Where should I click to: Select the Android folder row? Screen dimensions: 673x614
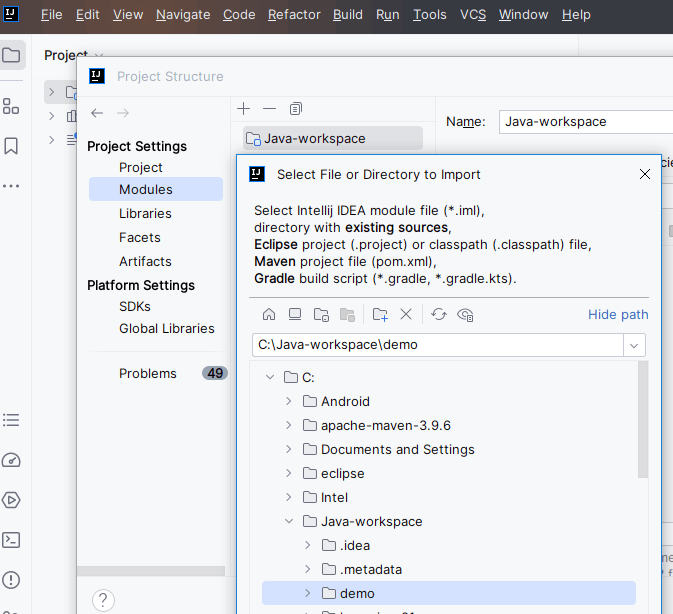449,402
